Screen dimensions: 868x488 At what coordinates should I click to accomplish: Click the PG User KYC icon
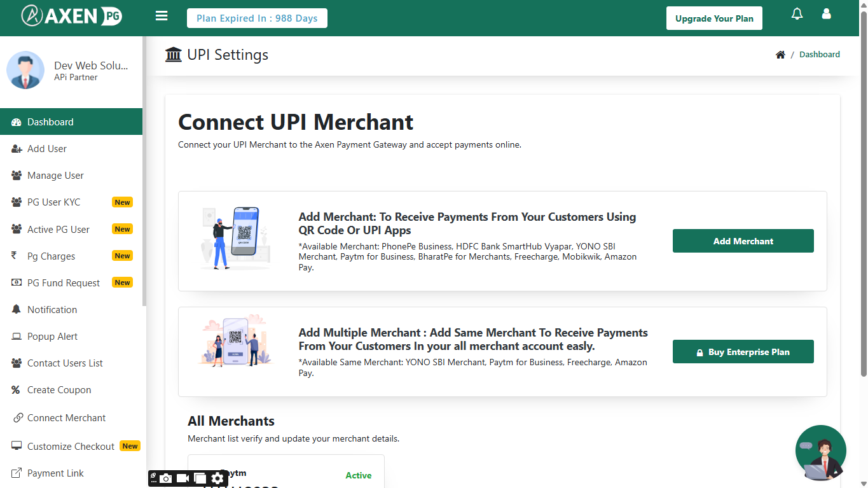click(17, 202)
